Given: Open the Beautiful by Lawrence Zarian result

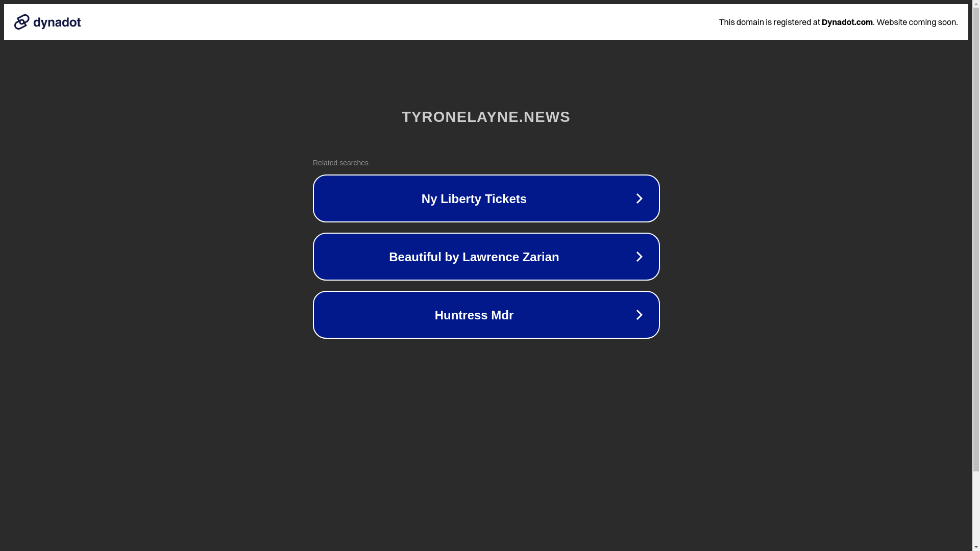Looking at the screenshot, I should (486, 257).
